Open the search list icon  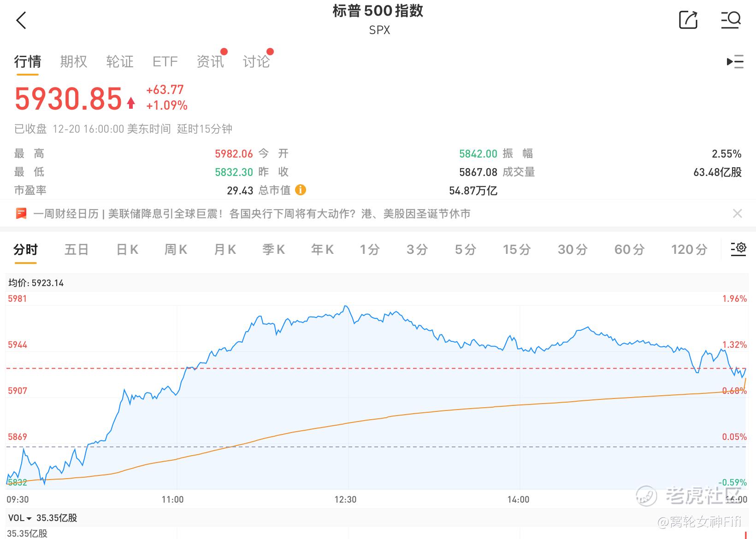pos(731,20)
